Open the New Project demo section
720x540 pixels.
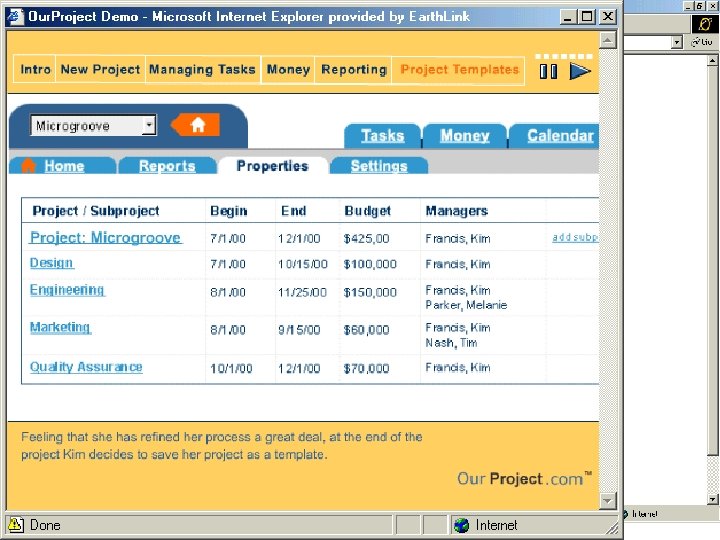pos(100,69)
